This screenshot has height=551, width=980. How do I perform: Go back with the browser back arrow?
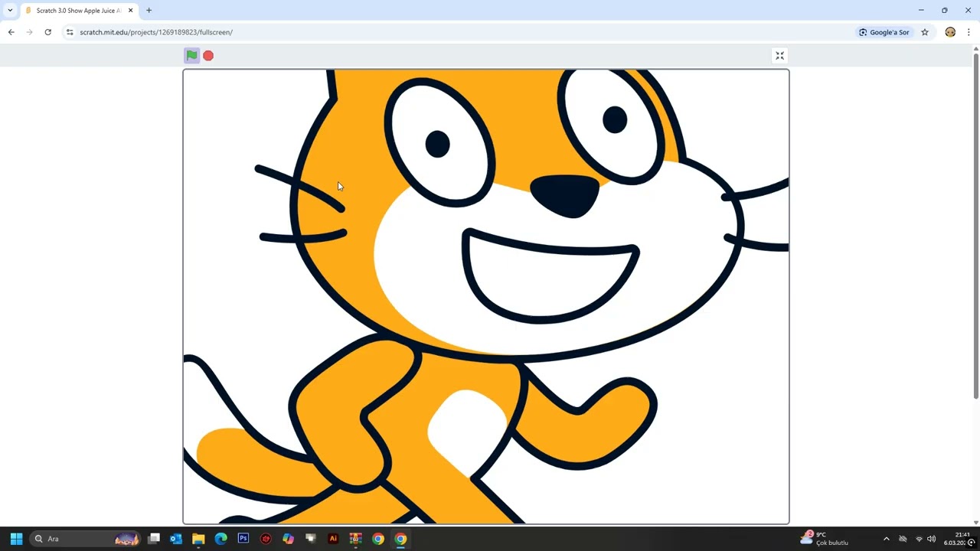11,32
